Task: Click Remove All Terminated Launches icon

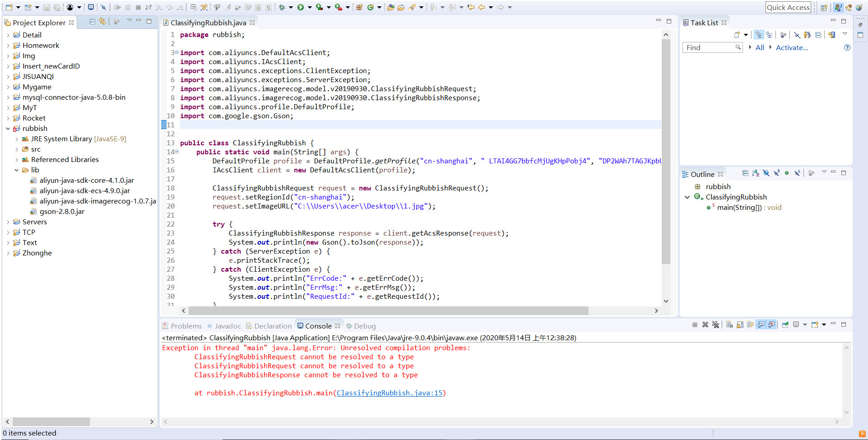Action: (x=716, y=324)
